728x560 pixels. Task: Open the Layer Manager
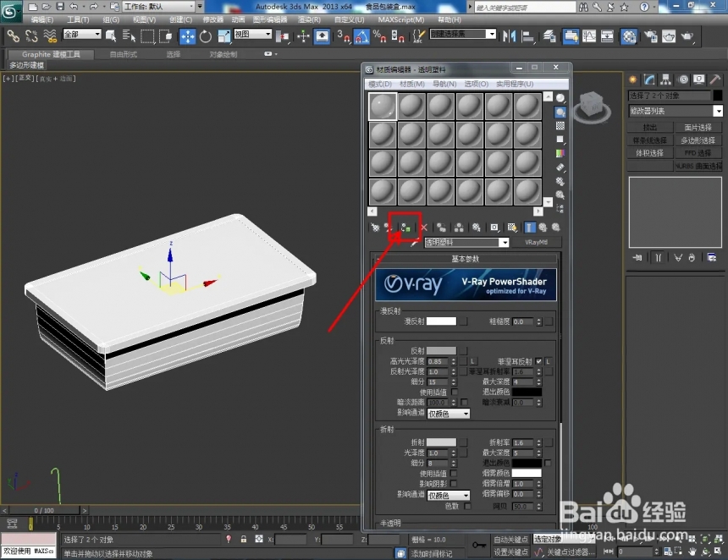click(x=550, y=36)
